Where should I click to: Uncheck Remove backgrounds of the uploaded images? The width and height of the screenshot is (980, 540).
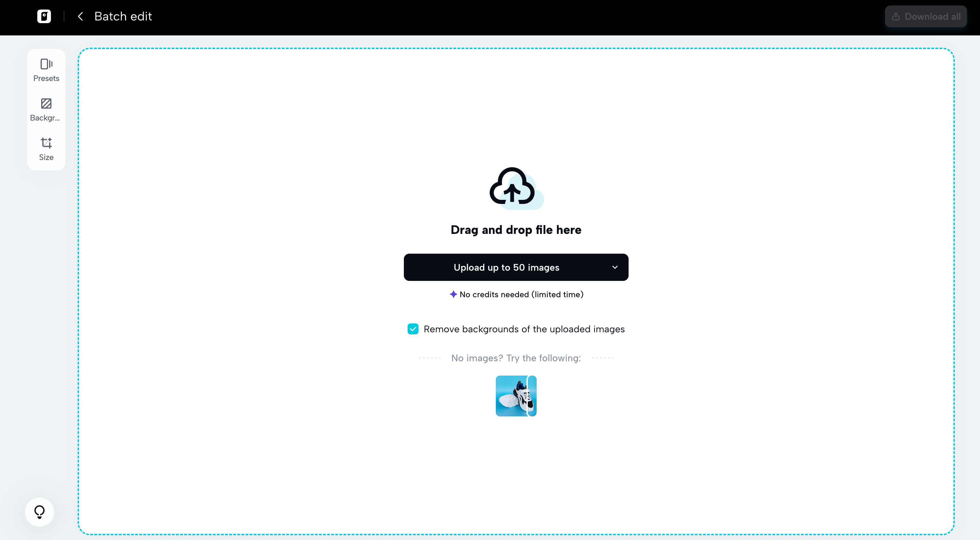coord(413,329)
